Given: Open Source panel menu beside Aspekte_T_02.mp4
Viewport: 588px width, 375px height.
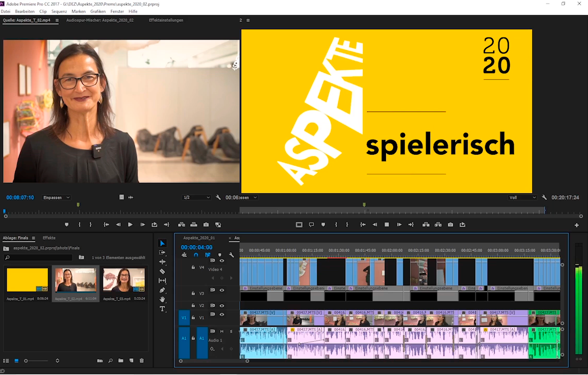Looking at the screenshot, I should pyautogui.click(x=57, y=20).
